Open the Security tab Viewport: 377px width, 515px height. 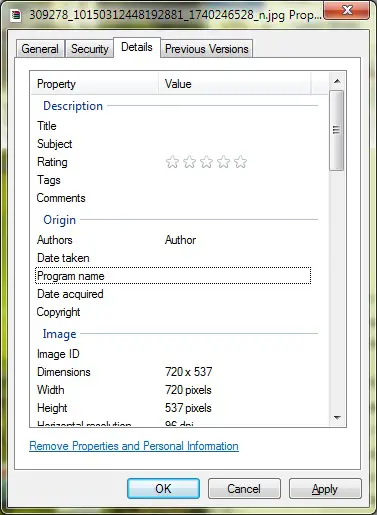(90, 49)
